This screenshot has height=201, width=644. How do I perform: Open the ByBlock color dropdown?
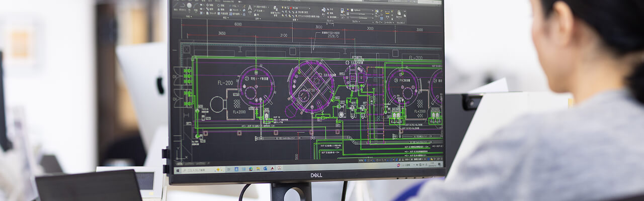coord(362,10)
